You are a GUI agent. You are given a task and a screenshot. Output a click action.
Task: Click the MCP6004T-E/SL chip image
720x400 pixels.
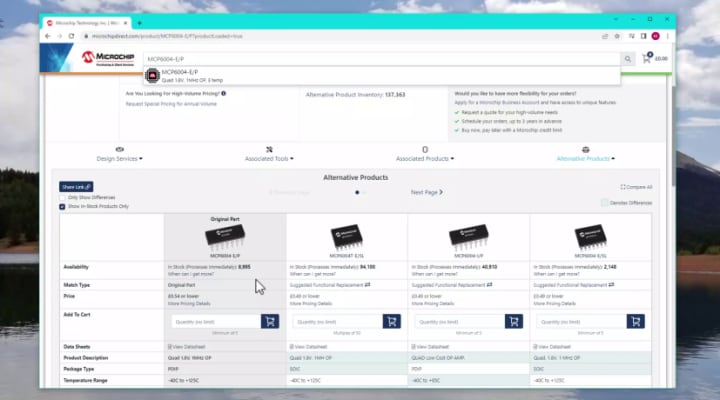347,237
